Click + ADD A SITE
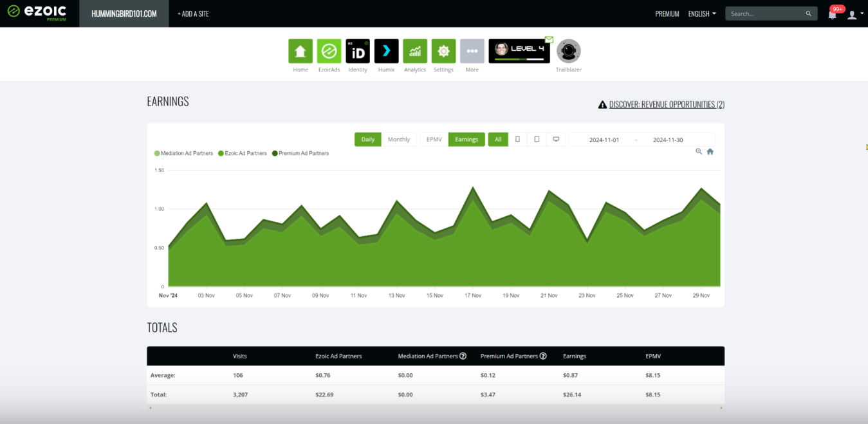Image resolution: width=868 pixels, height=424 pixels. click(x=193, y=14)
